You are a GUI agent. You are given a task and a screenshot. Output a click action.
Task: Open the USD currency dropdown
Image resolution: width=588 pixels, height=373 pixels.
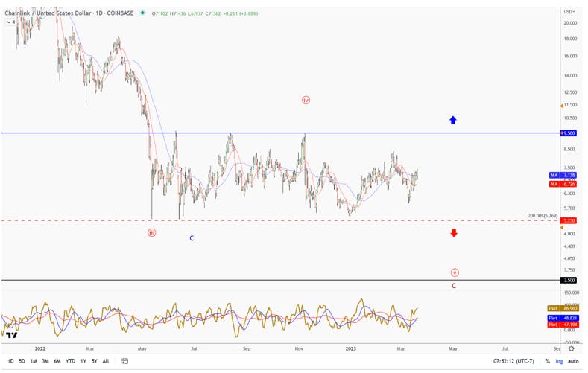(x=569, y=12)
